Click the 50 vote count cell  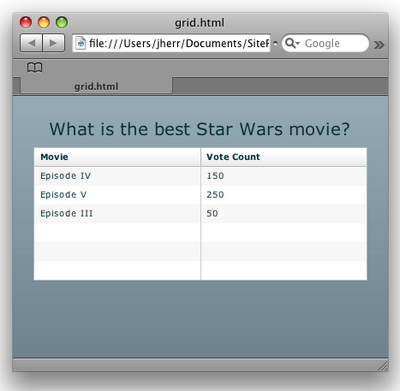284,213
